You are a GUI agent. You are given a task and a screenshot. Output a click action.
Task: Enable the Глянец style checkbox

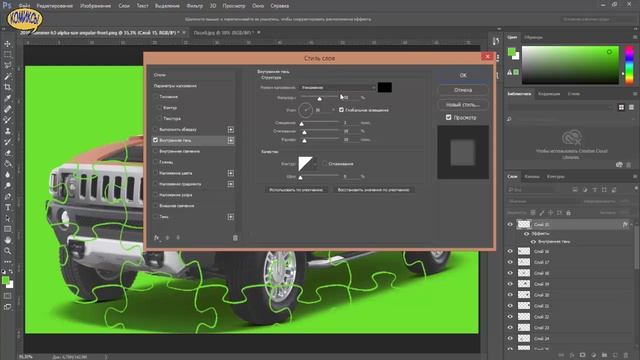coord(156,162)
